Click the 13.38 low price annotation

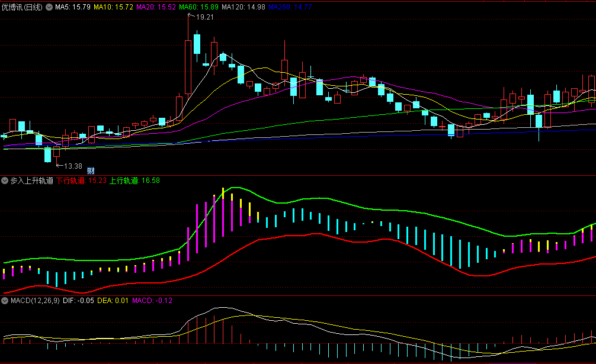tap(73, 166)
